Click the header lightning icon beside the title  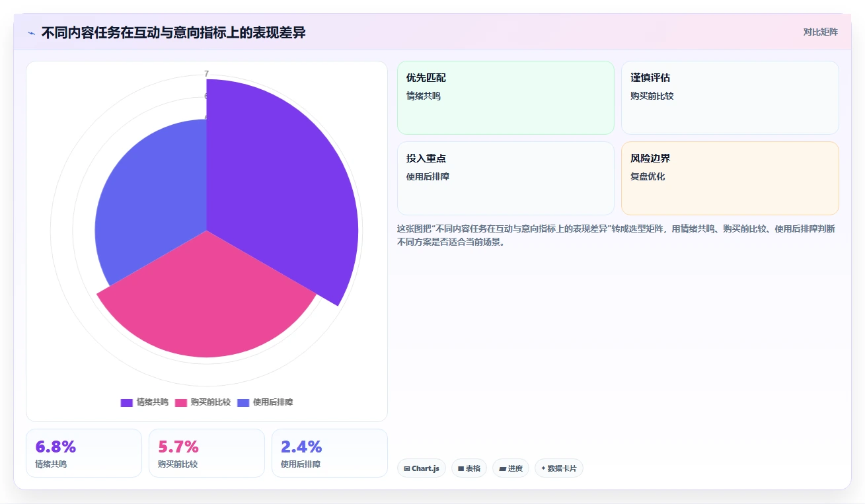[x=32, y=33]
